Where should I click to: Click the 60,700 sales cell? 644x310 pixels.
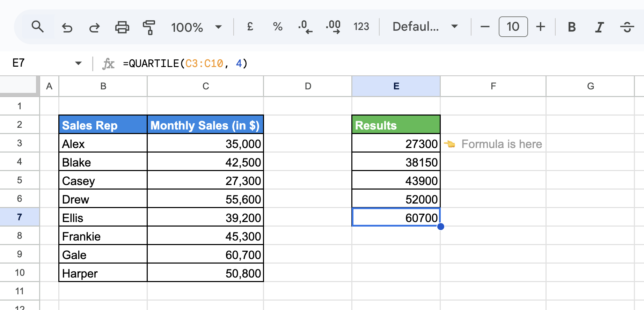click(205, 254)
